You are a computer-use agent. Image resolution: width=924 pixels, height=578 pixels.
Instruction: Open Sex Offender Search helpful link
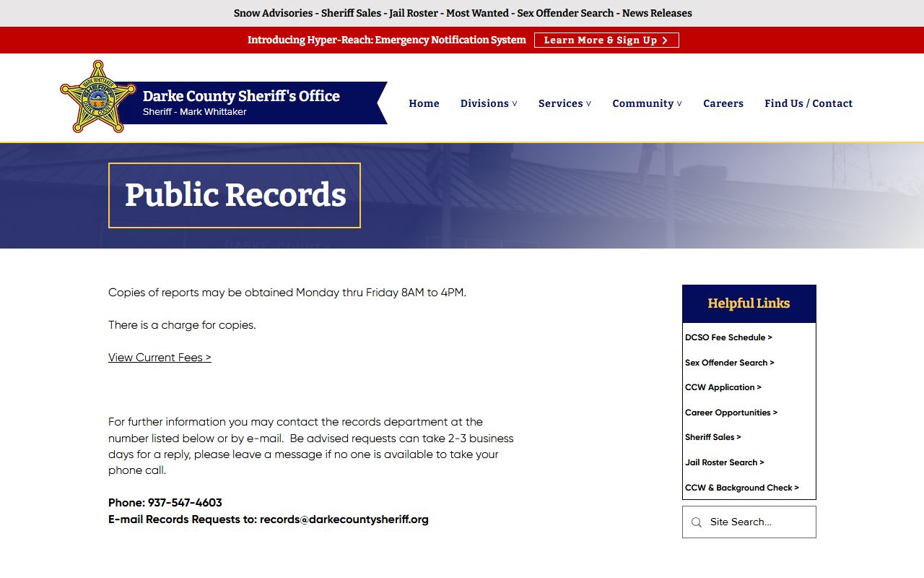coord(729,363)
